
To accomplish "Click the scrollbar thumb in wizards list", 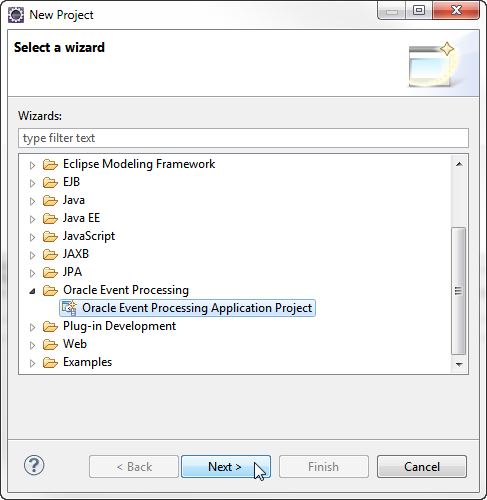I will point(459,291).
